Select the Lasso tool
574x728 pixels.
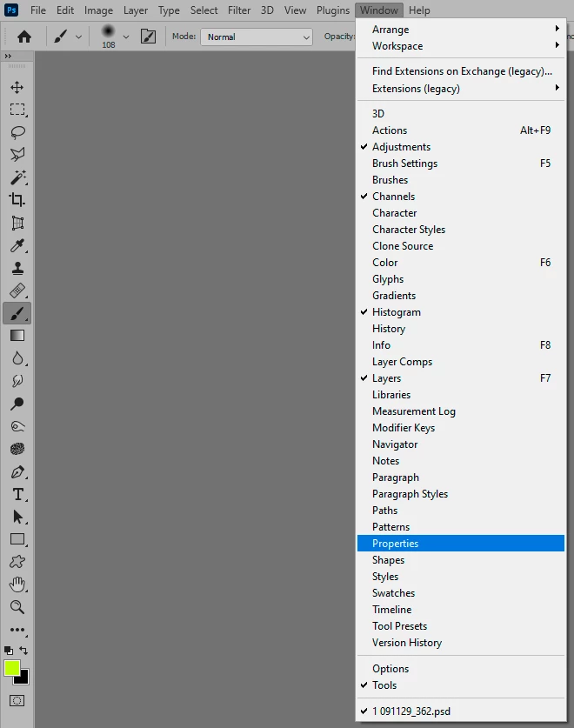coord(17,132)
